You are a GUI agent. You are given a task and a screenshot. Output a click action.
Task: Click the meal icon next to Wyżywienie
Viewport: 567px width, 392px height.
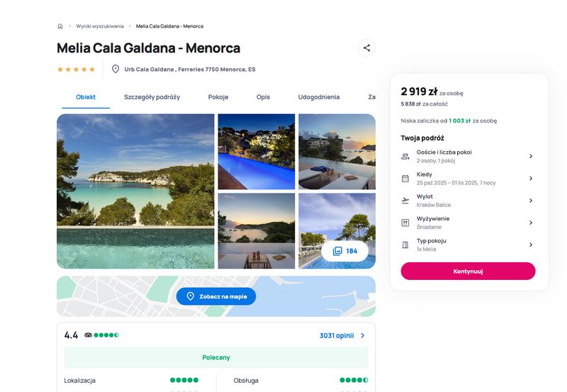tap(405, 223)
